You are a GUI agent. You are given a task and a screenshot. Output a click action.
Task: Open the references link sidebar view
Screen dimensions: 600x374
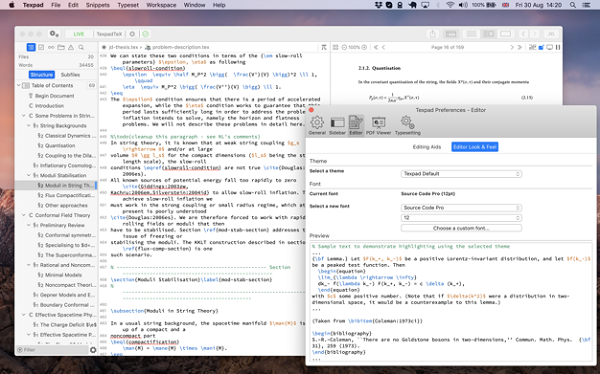click(x=51, y=47)
